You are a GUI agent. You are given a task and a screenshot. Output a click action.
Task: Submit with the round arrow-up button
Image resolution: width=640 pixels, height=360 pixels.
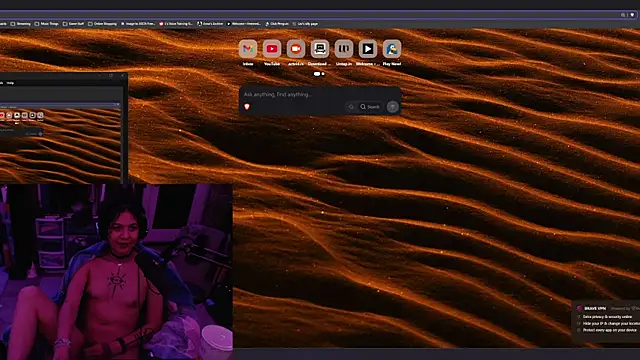pos(393,107)
